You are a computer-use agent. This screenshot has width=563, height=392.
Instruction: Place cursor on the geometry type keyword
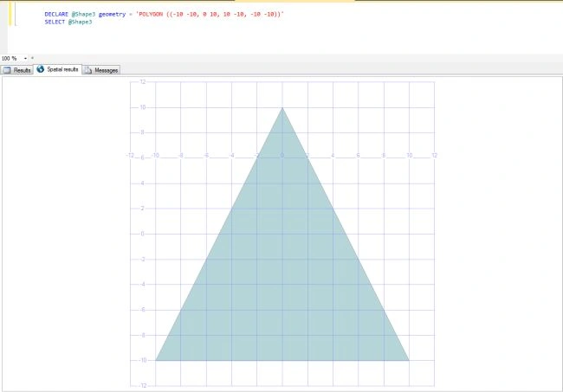[x=112, y=15]
